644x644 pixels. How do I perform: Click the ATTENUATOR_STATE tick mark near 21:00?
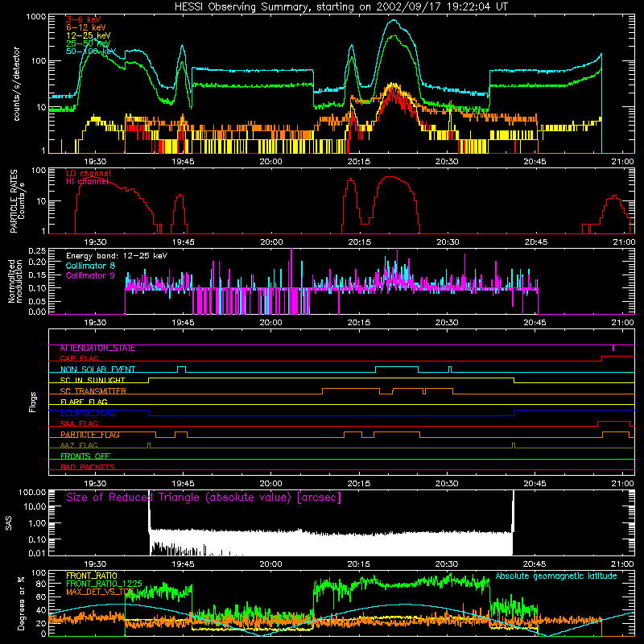pyautogui.click(x=613, y=348)
